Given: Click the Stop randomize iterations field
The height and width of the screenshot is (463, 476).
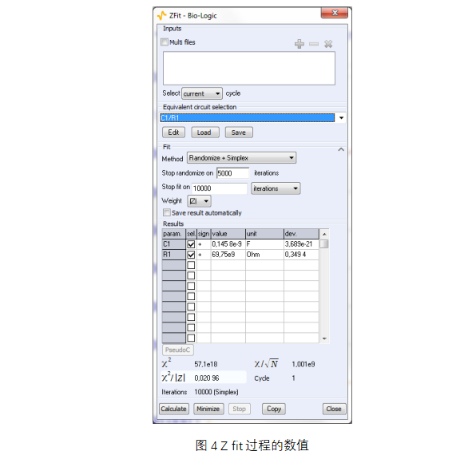Looking at the screenshot, I should (x=232, y=173).
